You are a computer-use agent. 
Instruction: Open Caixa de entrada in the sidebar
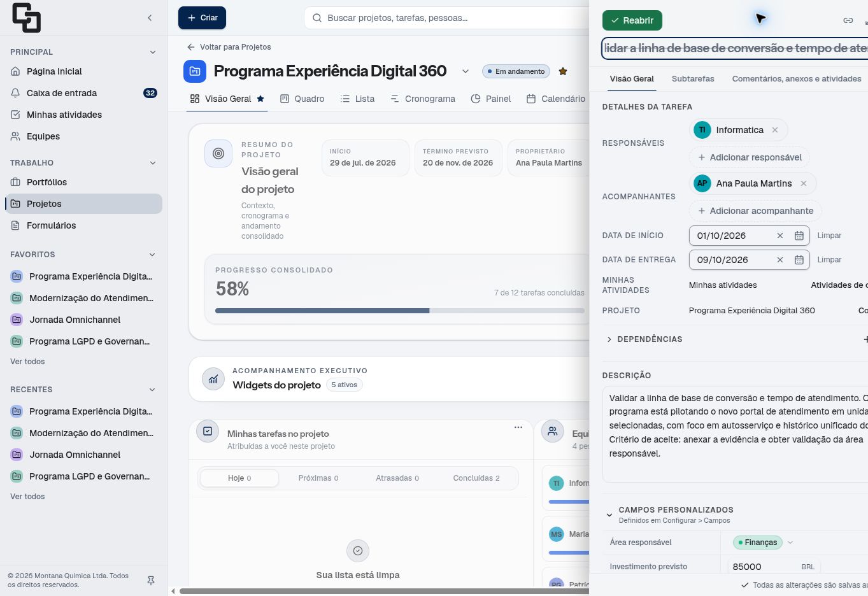[x=84, y=93]
